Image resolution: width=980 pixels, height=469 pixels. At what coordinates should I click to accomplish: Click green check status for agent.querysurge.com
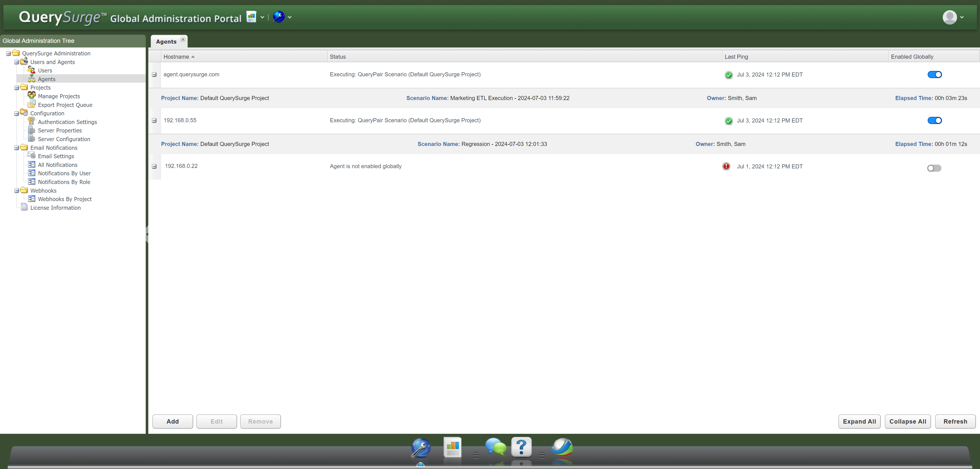point(729,75)
